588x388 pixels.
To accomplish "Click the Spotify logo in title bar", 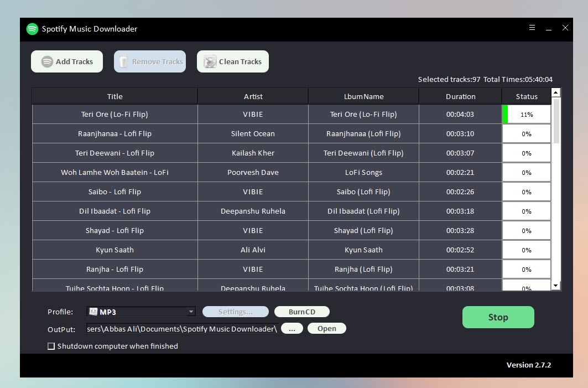I will click(x=32, y=29).
